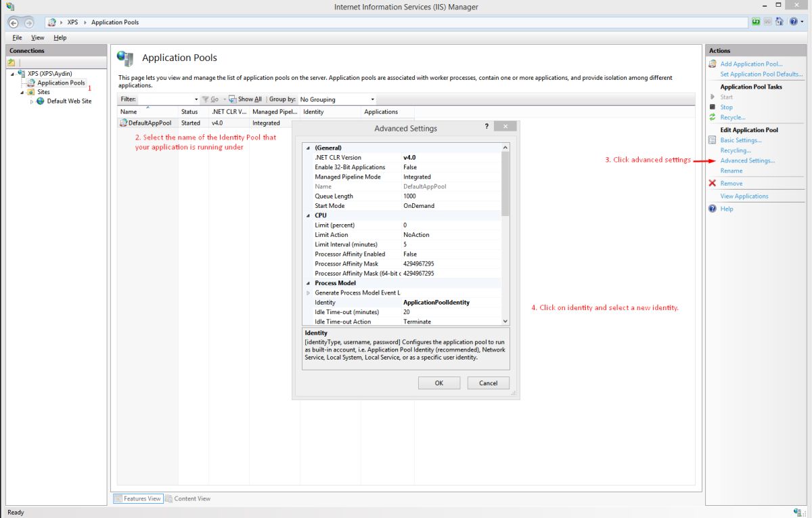Click the Default Web Site globe icon

[x=41, y=101]
